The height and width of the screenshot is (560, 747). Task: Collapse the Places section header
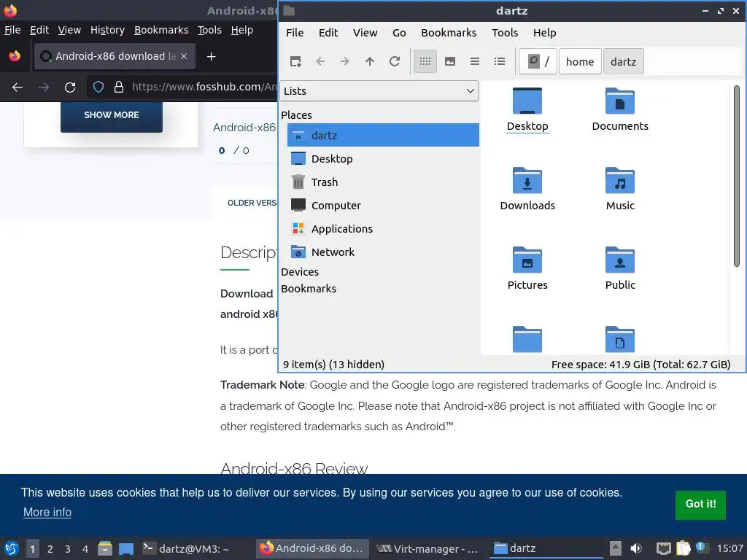click(296, 114)
